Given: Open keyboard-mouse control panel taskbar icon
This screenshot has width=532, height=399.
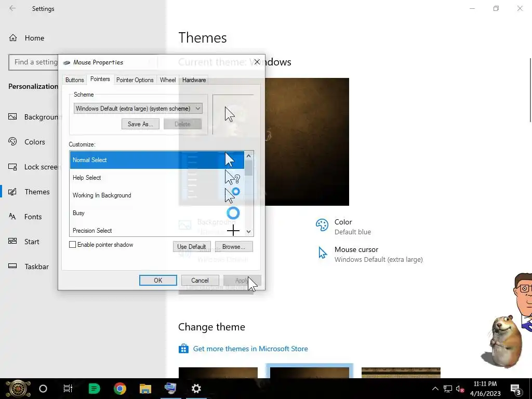Looking at the screenshot, I should point(170,389).
